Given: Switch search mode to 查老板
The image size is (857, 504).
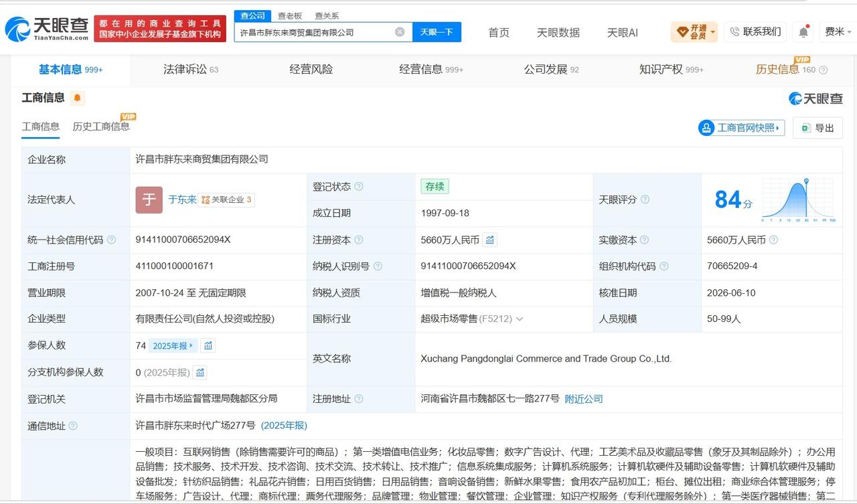Looking at the screenshot, I should (290, 15).
